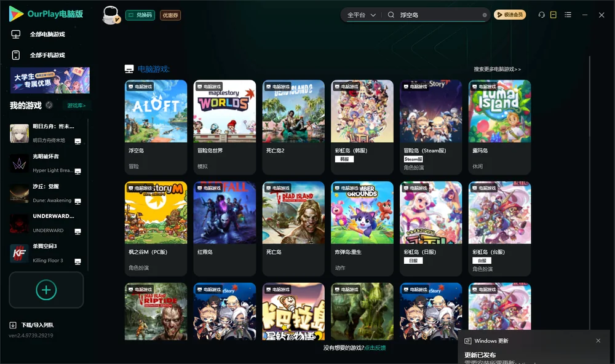Click 搜索更多电脑游戏 link
This screenshot has width=615, height=364.
pyautogui.click(x=497, y=69)
